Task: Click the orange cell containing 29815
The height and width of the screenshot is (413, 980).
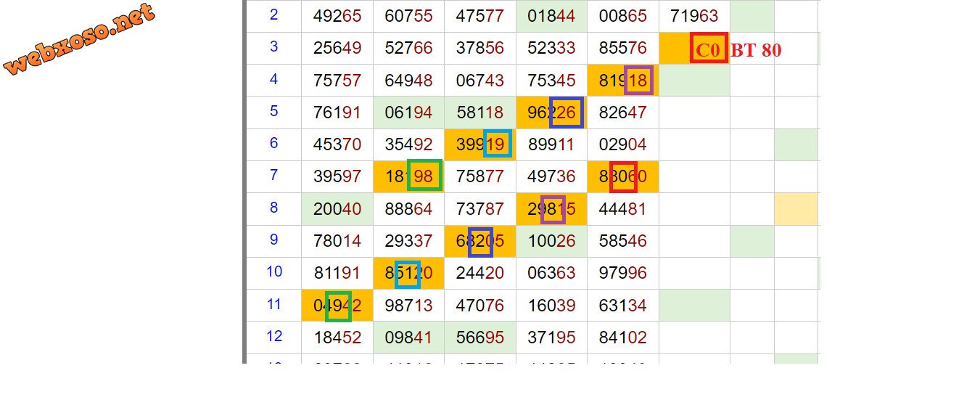Action: pyautogui.click(x=551, y=209)
